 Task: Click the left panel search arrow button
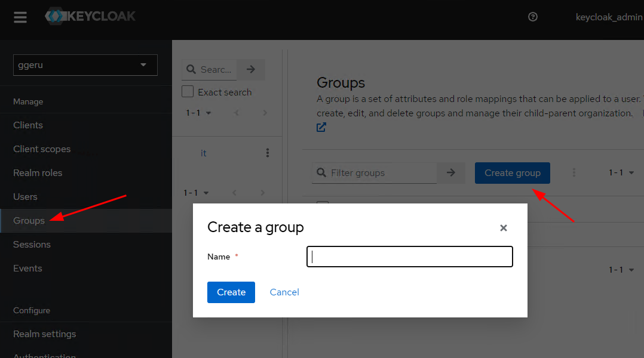pyautogui.click(x=251, y=70)
